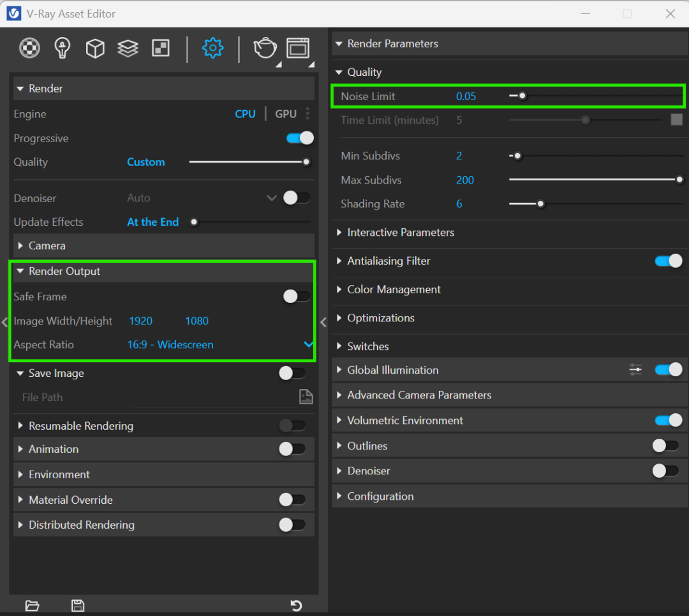Disable the Antialiasing Filter toggle
Image resolution: width=689 pixels, height=616 pixels.
(x=668, y=261)
